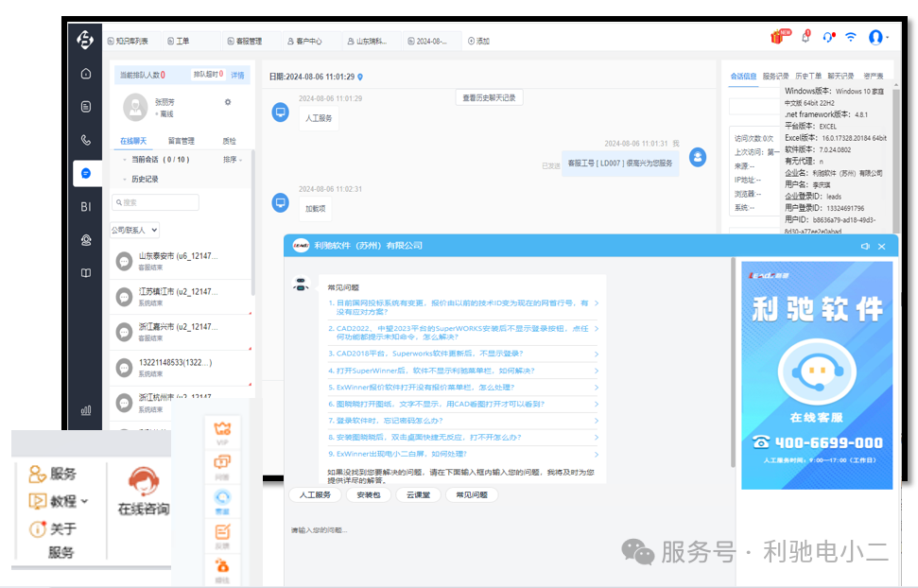Screen dimensions: 918x588
Task: Switch to 历史工单 tab
Action: 808,77
